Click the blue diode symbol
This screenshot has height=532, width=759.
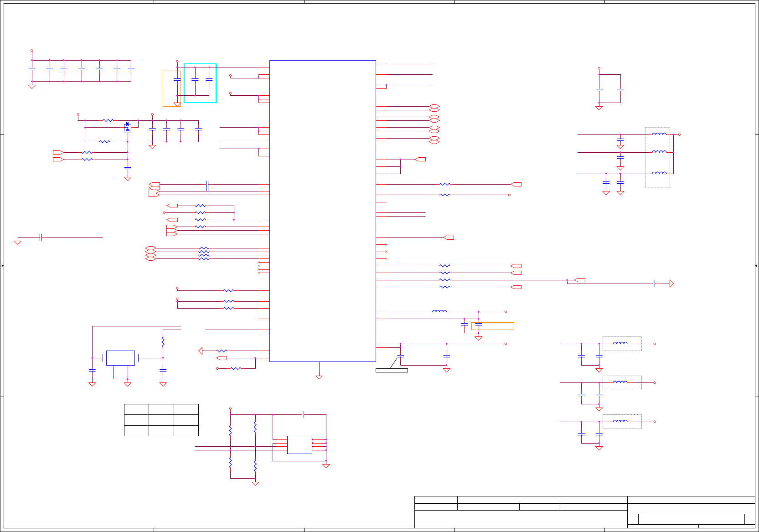tap(128, 127)
